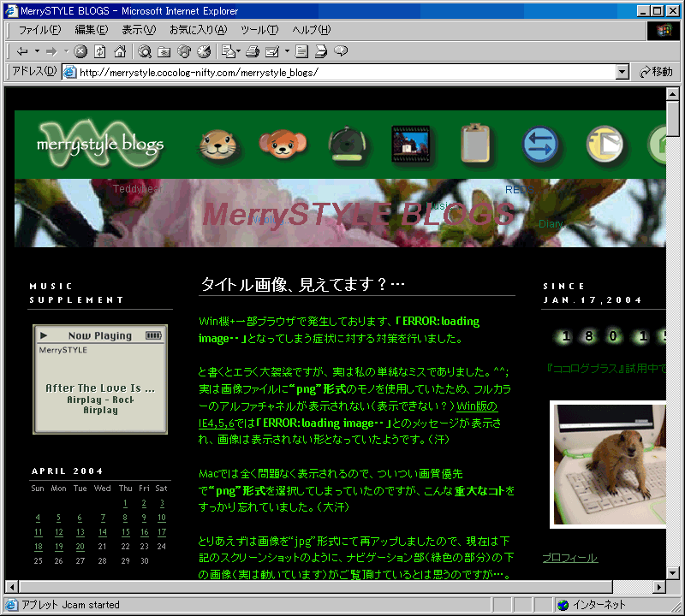This screenshot has width=685, height=616.
Task: Click the green speaker music icon
Action: click(348, 144)
